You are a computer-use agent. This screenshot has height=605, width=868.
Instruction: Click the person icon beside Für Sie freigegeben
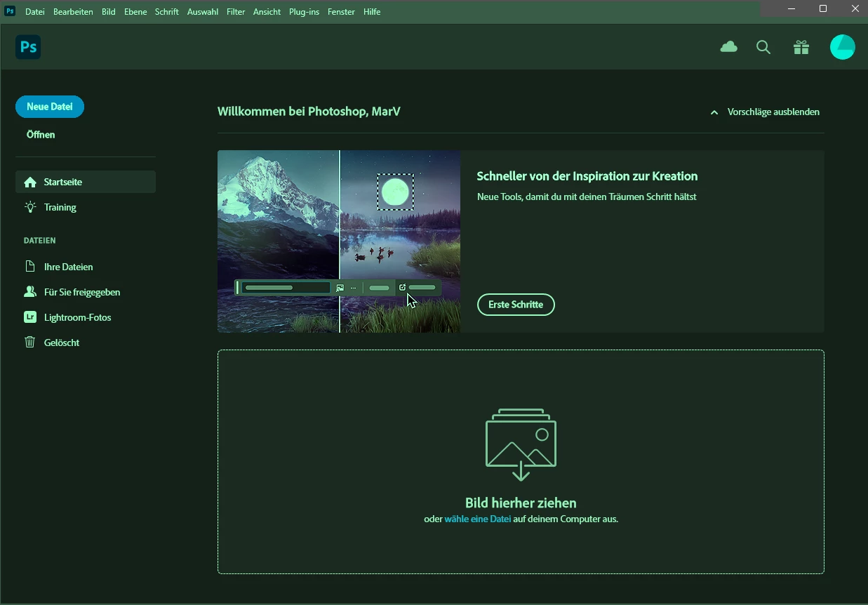tap(30, 292)
